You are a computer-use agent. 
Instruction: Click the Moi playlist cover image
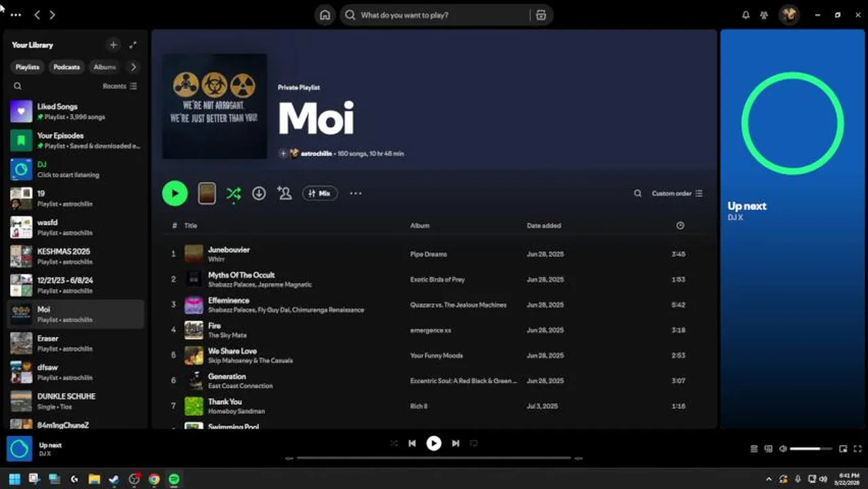[215, 107]
